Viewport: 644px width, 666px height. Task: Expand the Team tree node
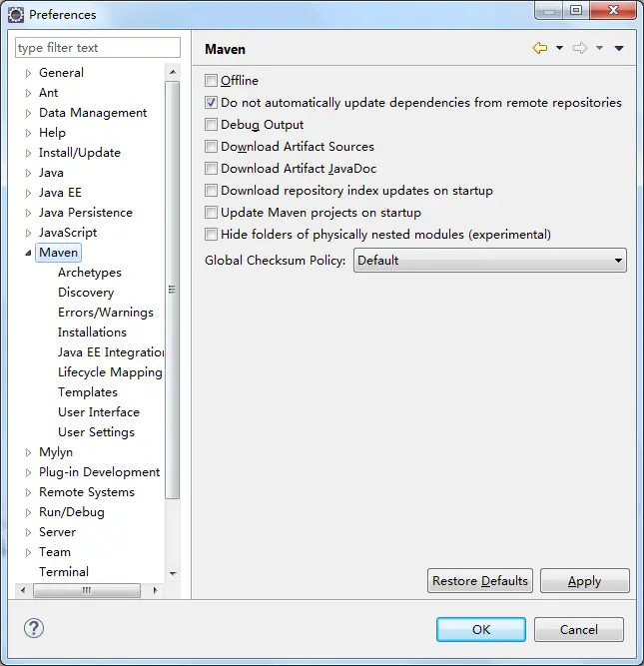pyautogui.click(x=29, y=552)
